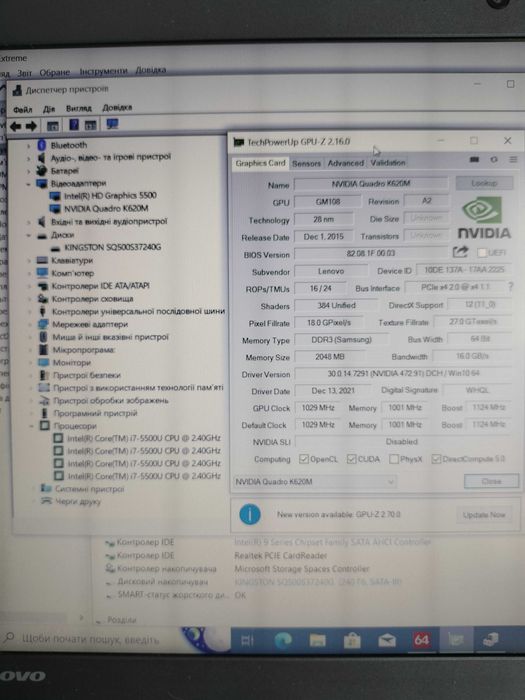
Task: Open GPU-Z hamburger menu icon
Action: click(513, 159)
